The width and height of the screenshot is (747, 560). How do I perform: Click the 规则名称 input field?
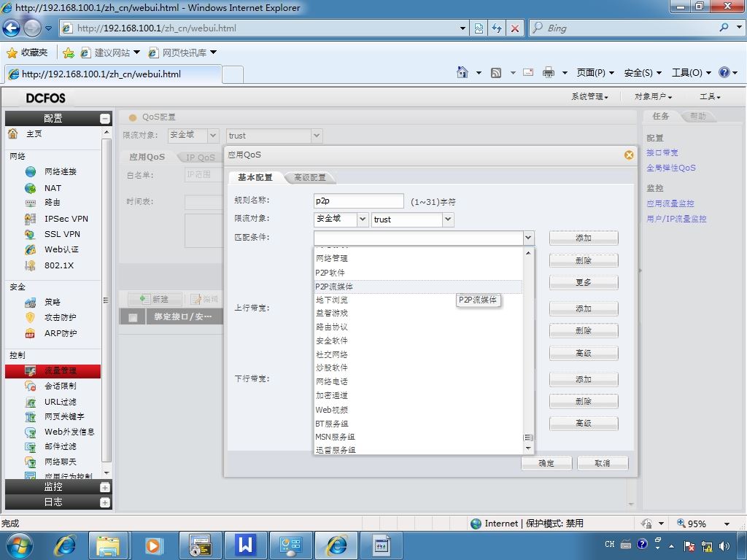click(359, 201)
